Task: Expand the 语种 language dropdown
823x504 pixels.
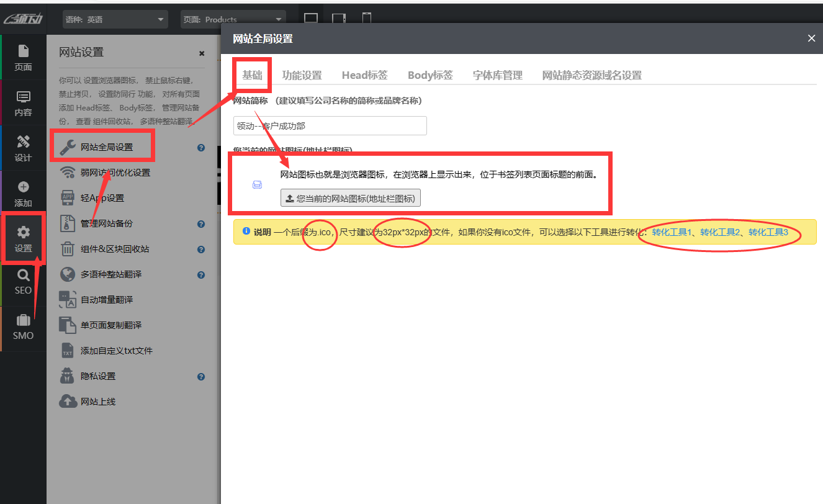Action: (x=115, y=19)
